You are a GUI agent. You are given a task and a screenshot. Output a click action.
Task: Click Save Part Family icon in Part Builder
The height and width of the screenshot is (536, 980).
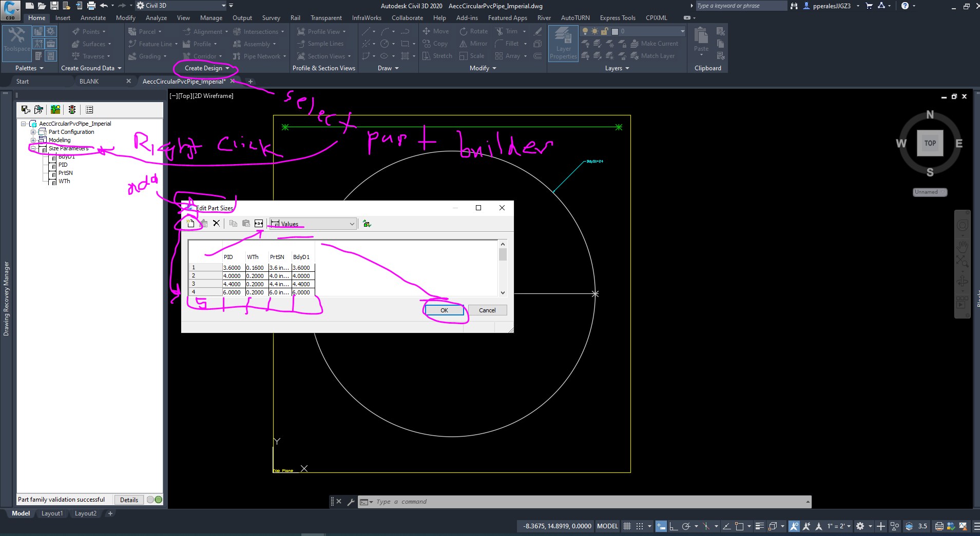pos(25,109)
